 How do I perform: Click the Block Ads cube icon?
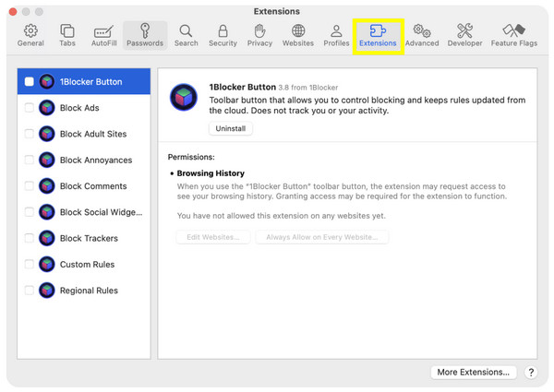click(47, 108)
